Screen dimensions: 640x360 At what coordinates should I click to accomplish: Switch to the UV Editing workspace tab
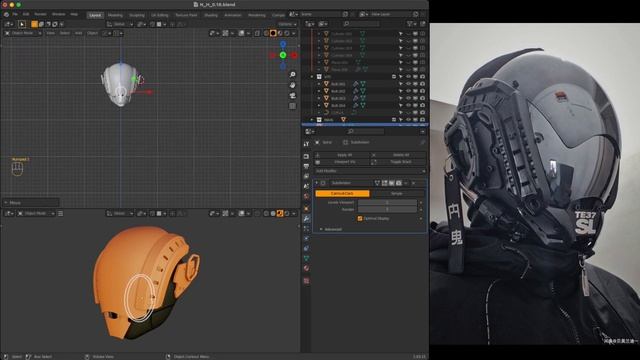160,15
